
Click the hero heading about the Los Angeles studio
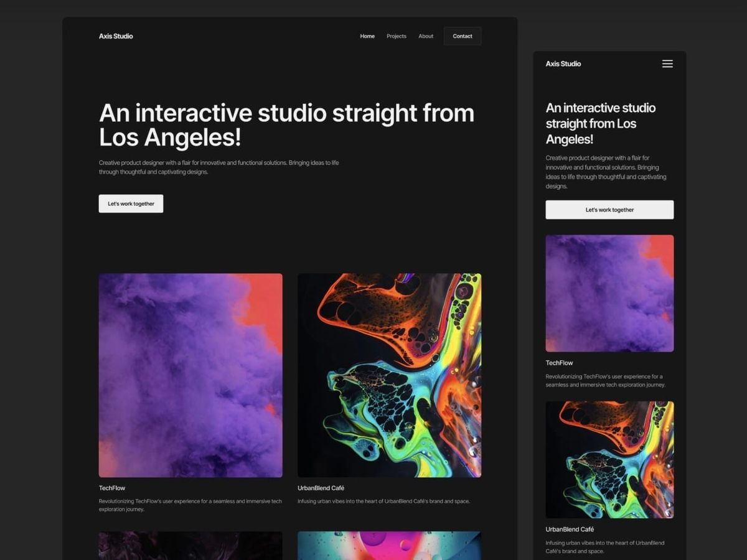[286, 124]
